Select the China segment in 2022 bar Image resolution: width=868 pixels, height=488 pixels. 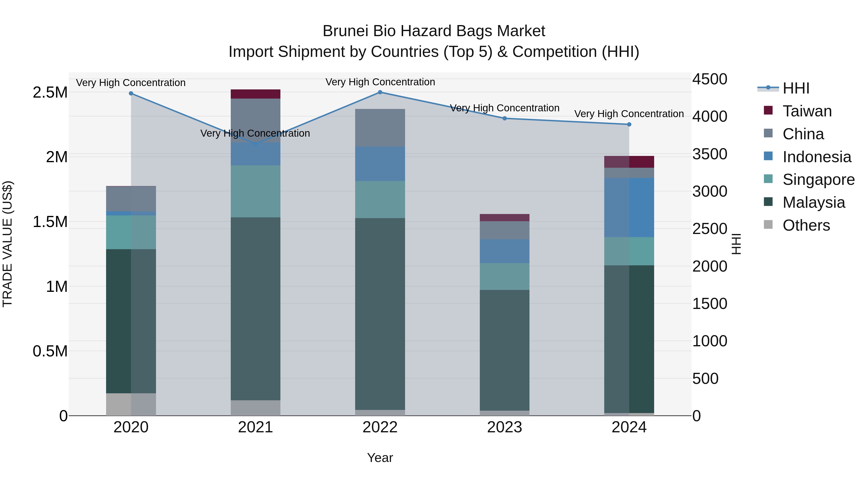coord(380,128)
